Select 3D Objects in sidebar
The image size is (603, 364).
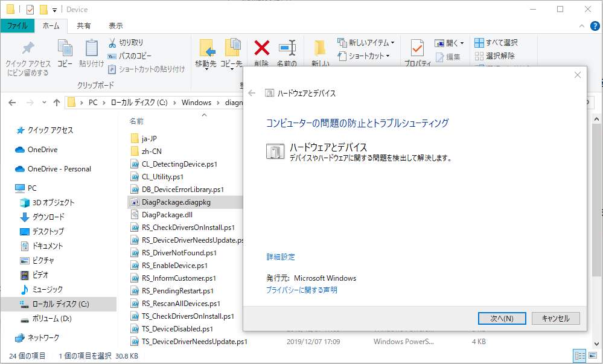[47, 202]
